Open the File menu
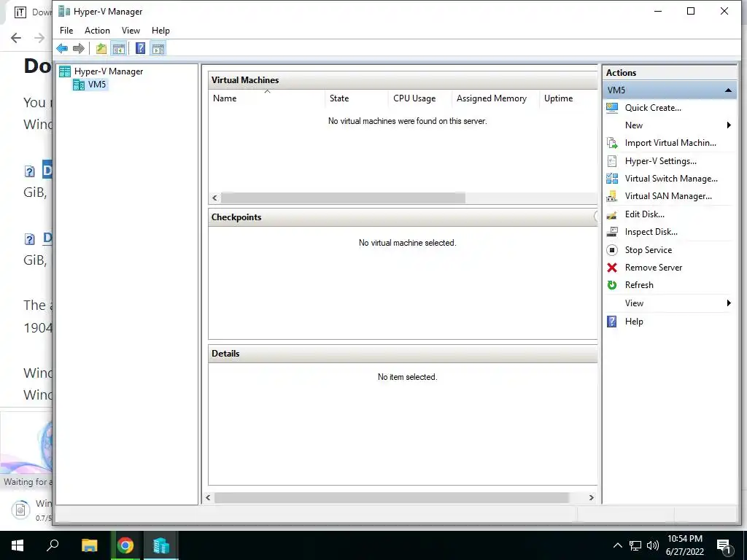The height and width of the screenshot is (560, 747). (66, 31)
